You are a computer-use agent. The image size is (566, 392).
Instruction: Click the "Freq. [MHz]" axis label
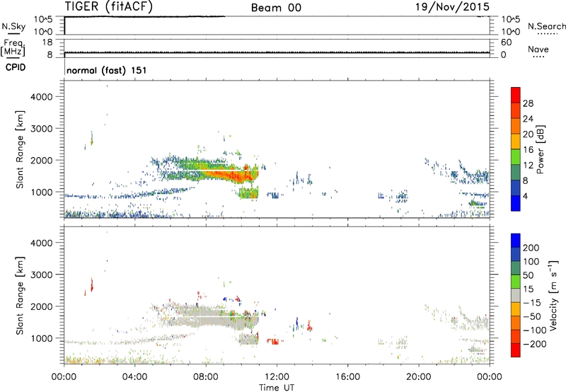point(13,47)
